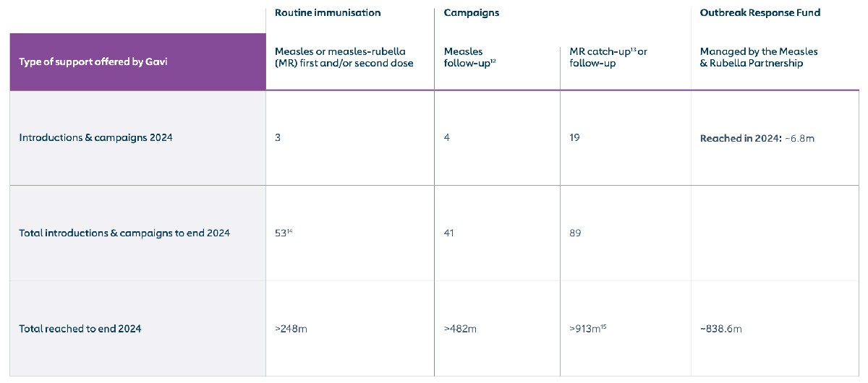This screenshot has height=383, width=868.
Task: Click the value 41 in Measles follow-up column
Action: point(449,233)
